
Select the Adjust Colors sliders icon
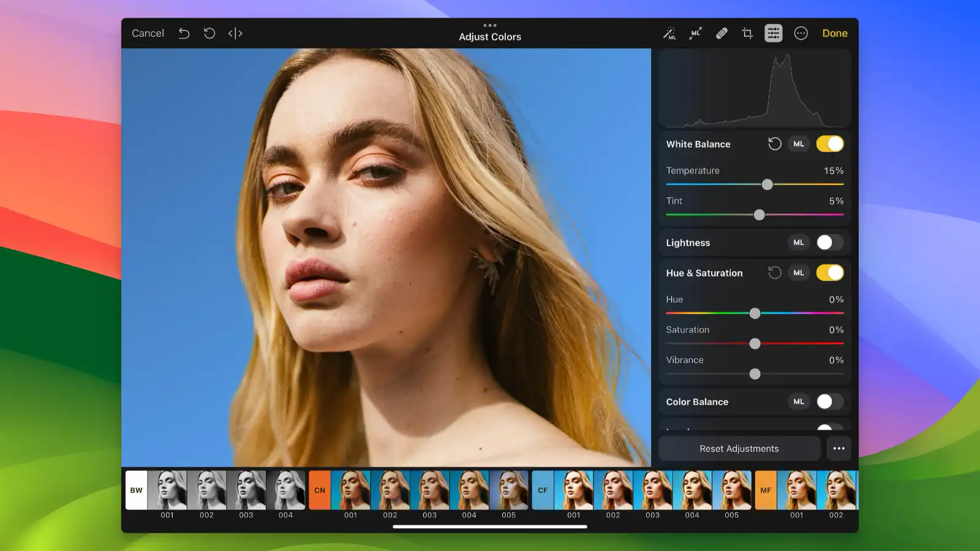[x=773, y=33]
